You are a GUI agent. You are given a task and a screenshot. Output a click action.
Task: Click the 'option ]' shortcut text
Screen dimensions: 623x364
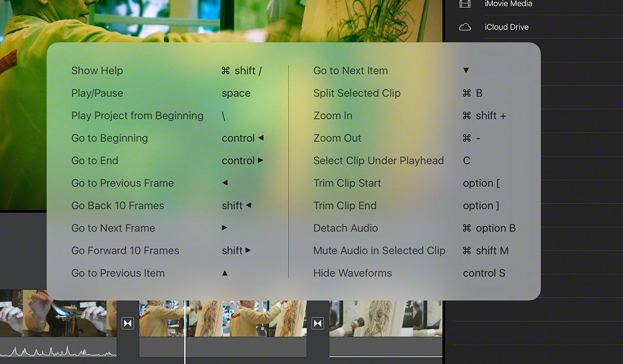tap(481, 206)
